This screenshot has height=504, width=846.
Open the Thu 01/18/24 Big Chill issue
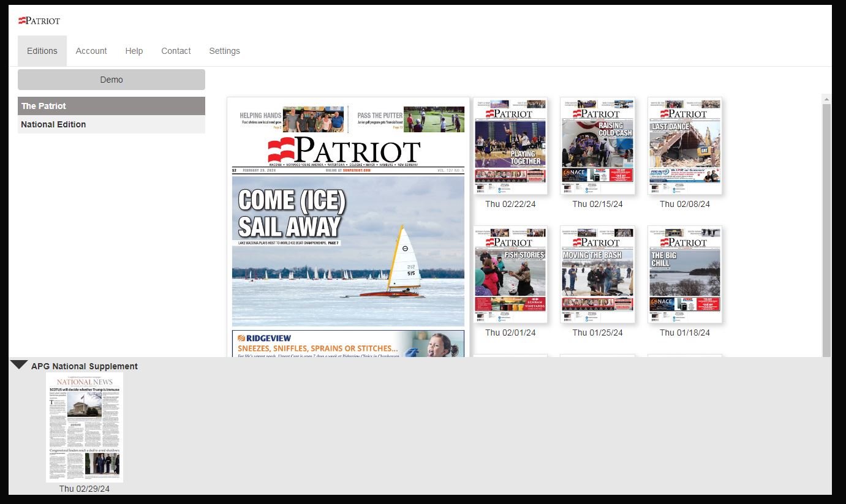coord(684,274)
